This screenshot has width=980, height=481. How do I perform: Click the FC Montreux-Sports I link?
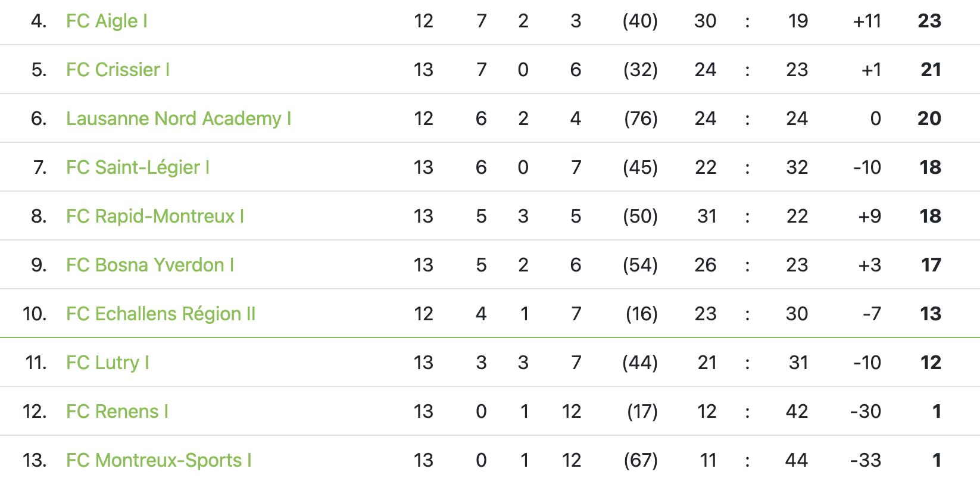pos(159,461)
